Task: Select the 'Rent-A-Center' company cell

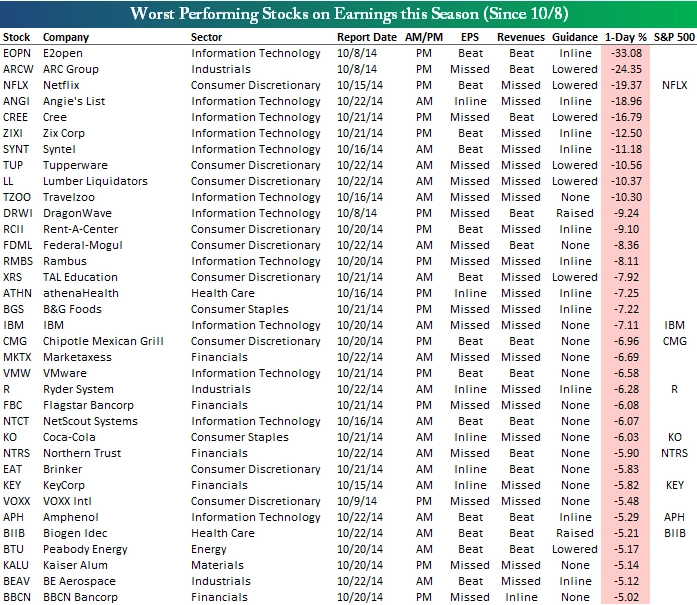Action: coord(80,229)
